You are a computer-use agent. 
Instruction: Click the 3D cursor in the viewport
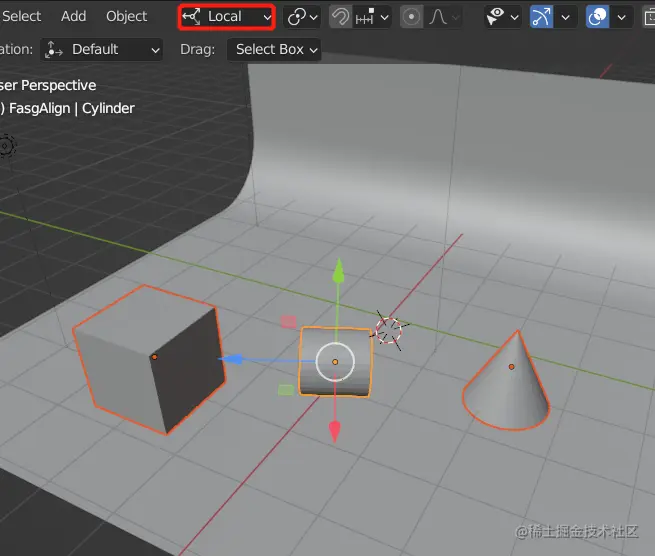[x=389, y=330]
